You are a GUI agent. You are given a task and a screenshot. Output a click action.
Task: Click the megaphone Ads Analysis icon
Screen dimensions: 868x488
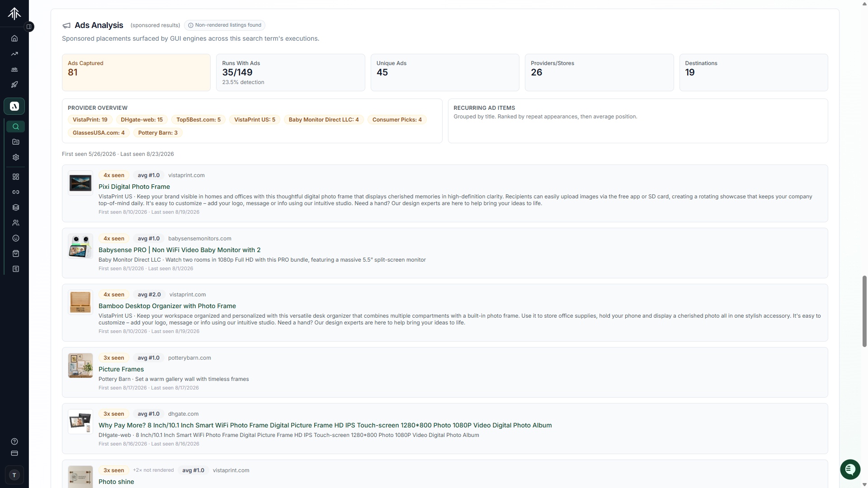coord(66,26)
